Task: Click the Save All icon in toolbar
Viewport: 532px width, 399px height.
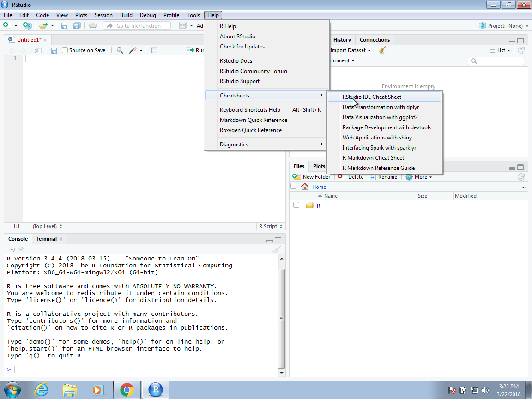Action: point(77,26)
